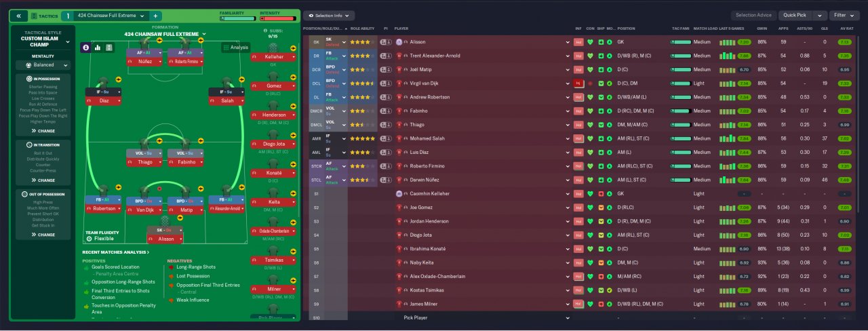Toggle the eye icon in Selection Info

pyautogui.click(x=311, y=15)
